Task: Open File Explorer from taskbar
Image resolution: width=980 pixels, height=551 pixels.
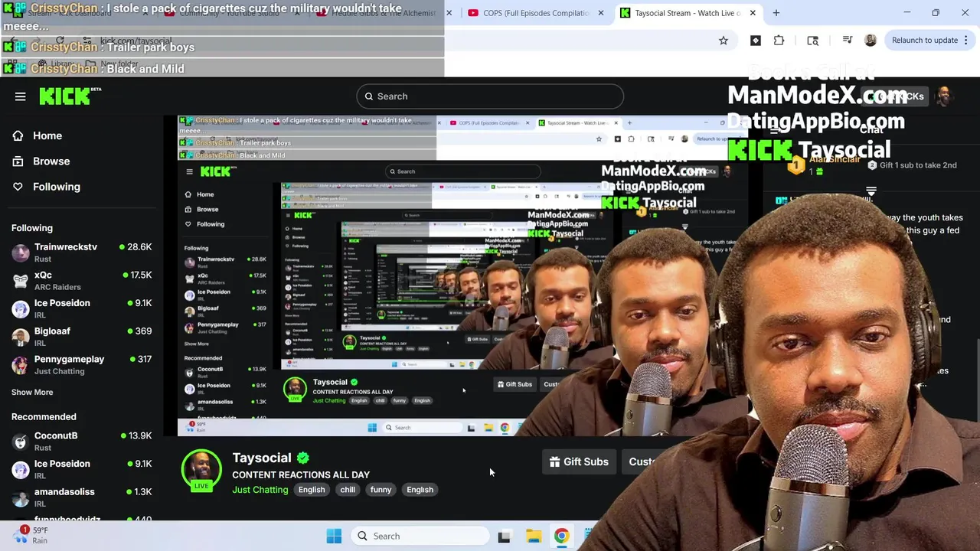Action: pos(534,536)
